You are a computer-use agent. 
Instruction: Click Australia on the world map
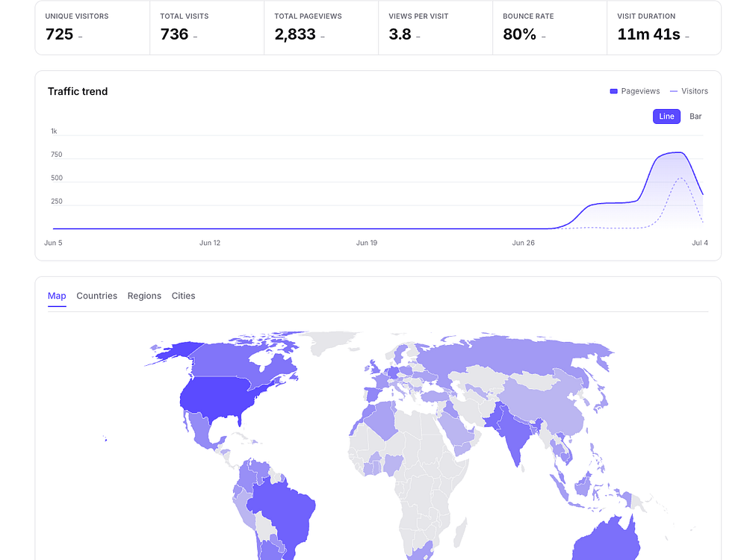(x=607, y=541)
